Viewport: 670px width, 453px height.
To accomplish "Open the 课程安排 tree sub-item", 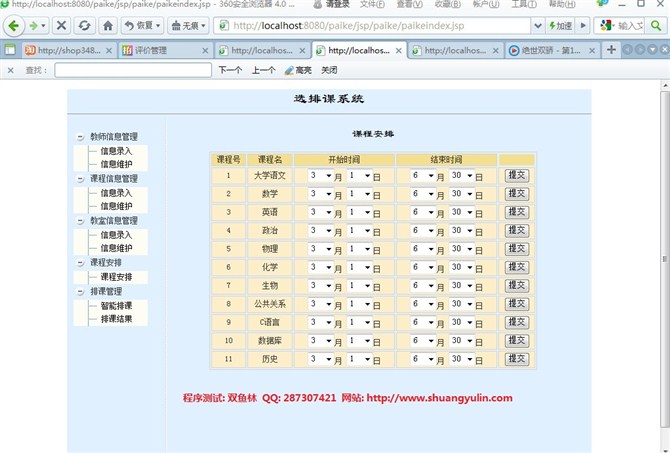I will (x=116, y=277).
